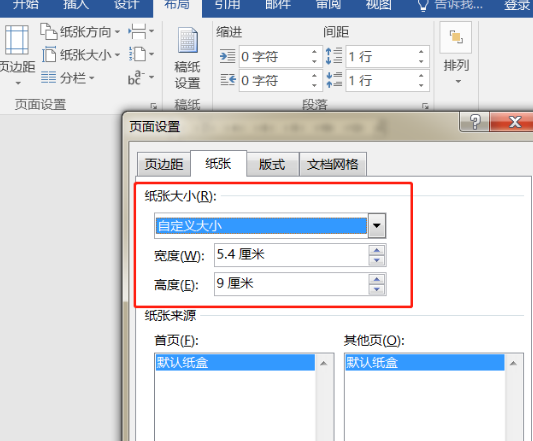Image resolution: width=533 pixels, height=441 pixels.
Task: Click the Height (高度) input field
Action: coord(292,284)
